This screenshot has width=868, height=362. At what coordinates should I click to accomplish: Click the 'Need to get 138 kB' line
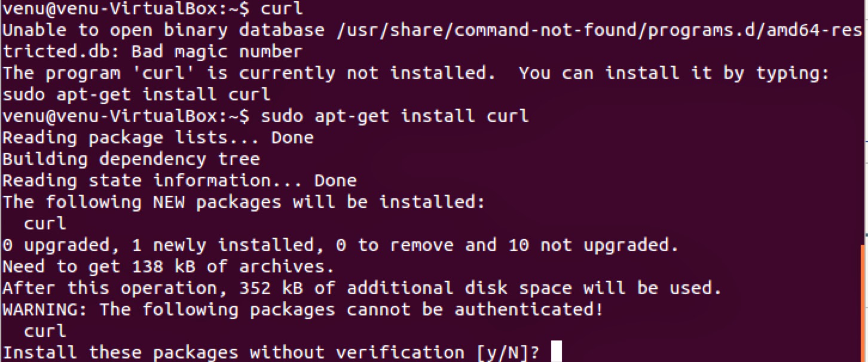pyautogui.click(x=169, y=266)
